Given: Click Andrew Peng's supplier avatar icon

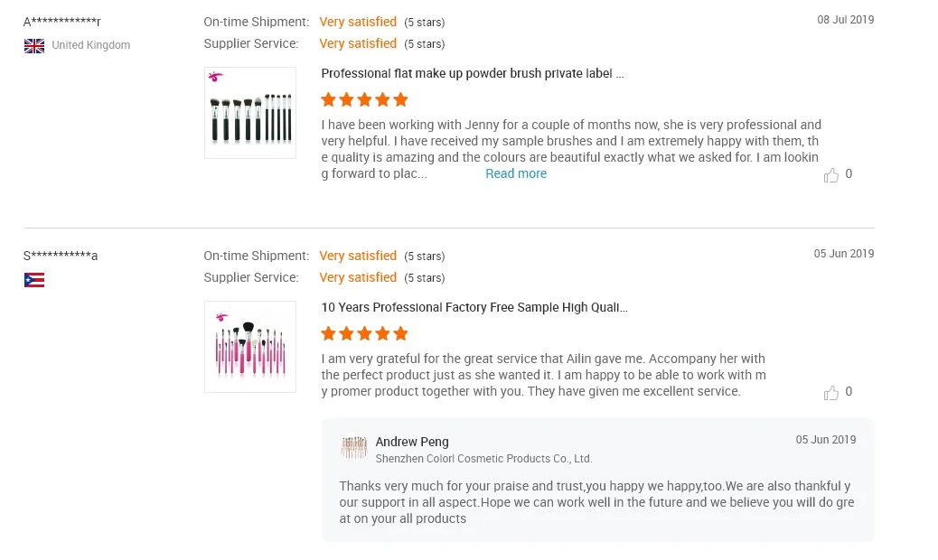Looking at the screenshot, I should click(353, 448).
